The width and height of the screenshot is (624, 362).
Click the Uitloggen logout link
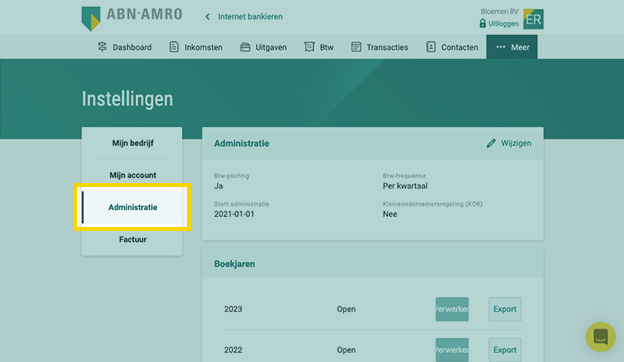(x=503, y=23)
